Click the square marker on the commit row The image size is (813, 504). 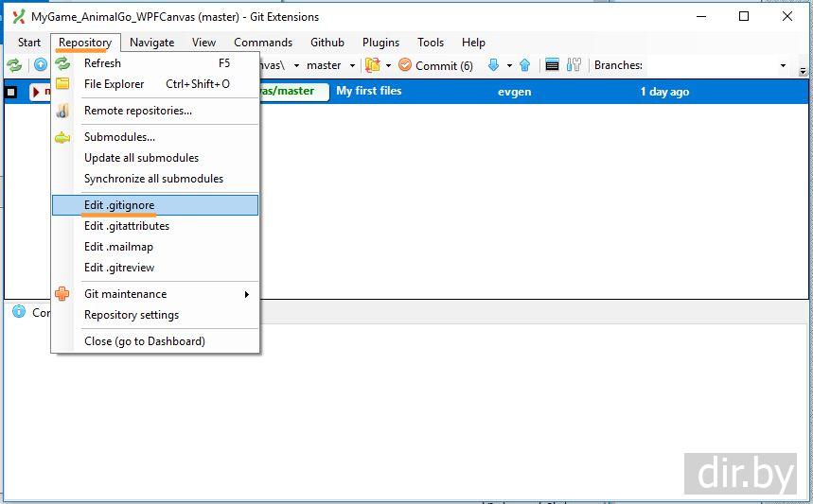tap(11, 92)
